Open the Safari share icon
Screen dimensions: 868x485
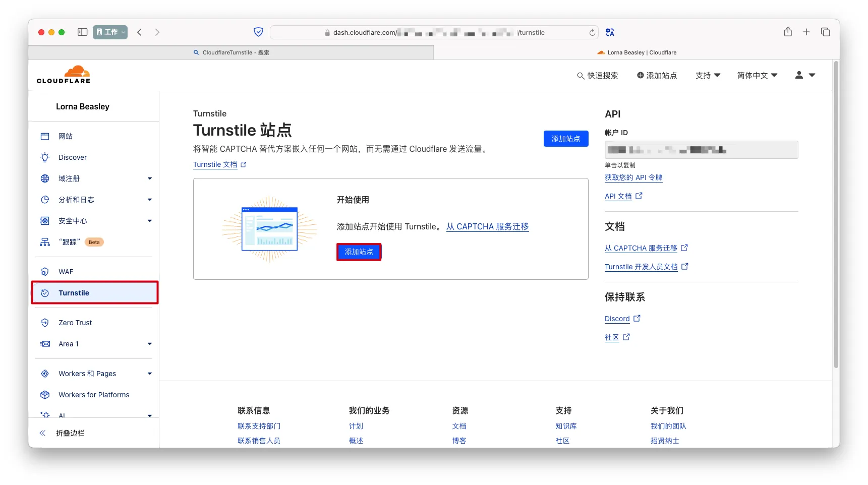[x=788, y=32]
